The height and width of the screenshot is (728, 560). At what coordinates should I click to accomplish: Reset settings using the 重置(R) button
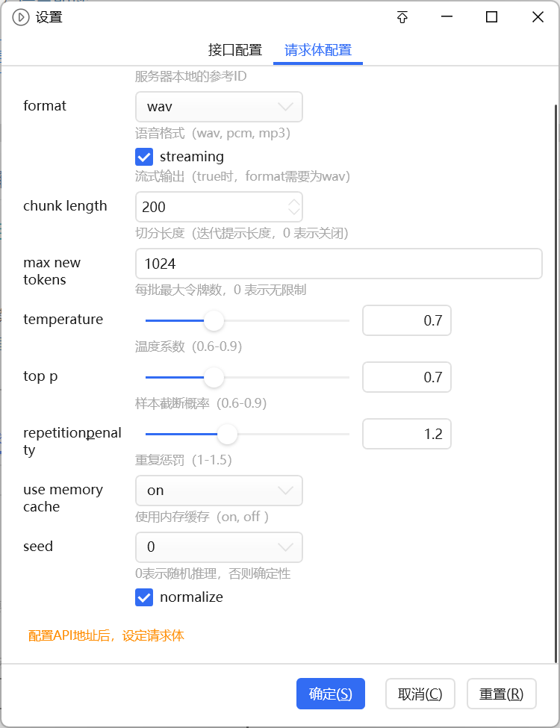pyautogui.click(x=502, y=694)
